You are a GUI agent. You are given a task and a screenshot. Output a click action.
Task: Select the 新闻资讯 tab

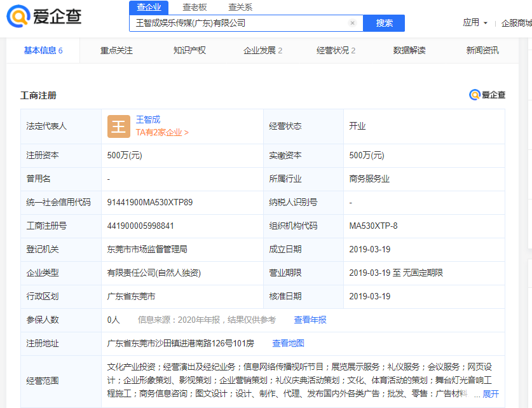pyautogui.click(x=482, y=51)
